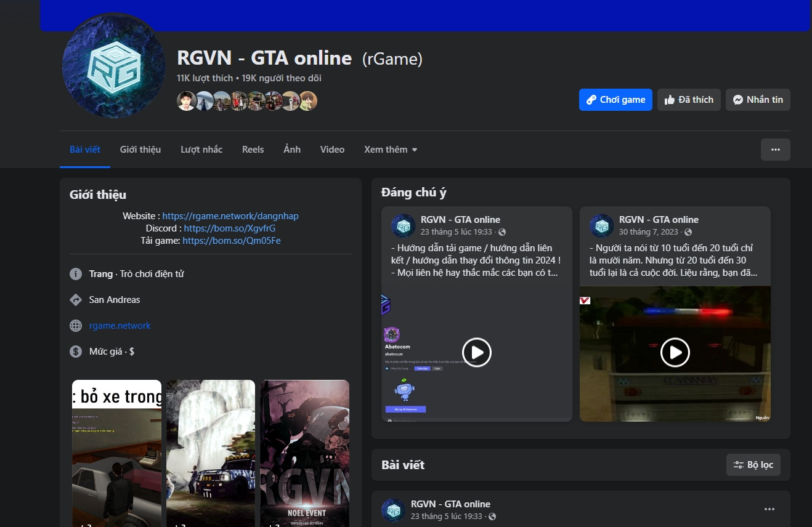Click the Messenger icon on Nhắn tin
Screen dimensions: 812x527
738,100
